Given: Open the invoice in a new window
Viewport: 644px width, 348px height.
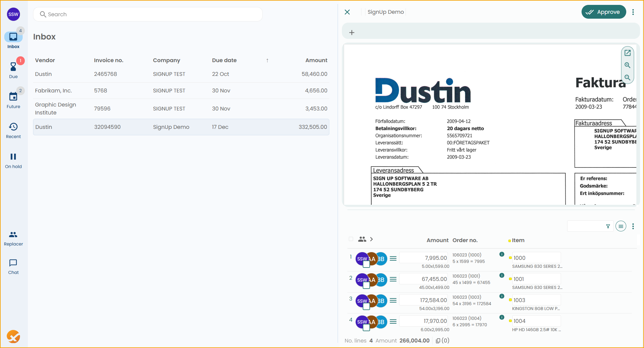Looking at the screenshot, I should pos(627,53).
